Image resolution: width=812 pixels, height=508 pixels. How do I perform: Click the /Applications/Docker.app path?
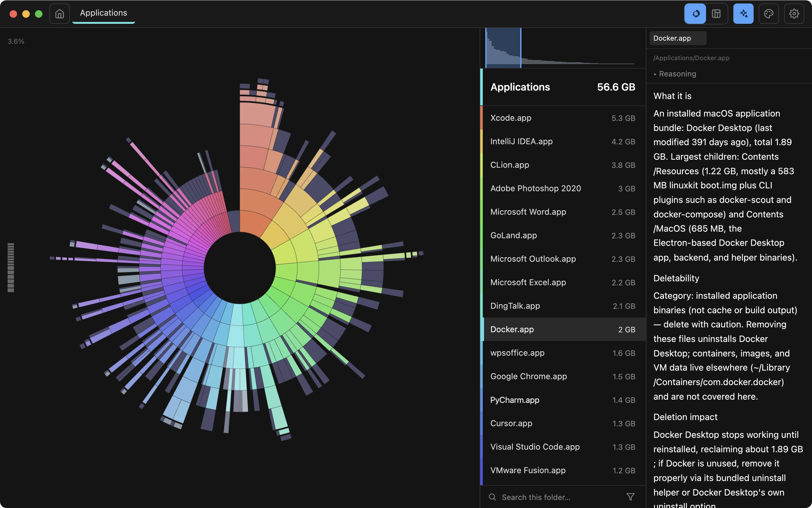(691, 58)
